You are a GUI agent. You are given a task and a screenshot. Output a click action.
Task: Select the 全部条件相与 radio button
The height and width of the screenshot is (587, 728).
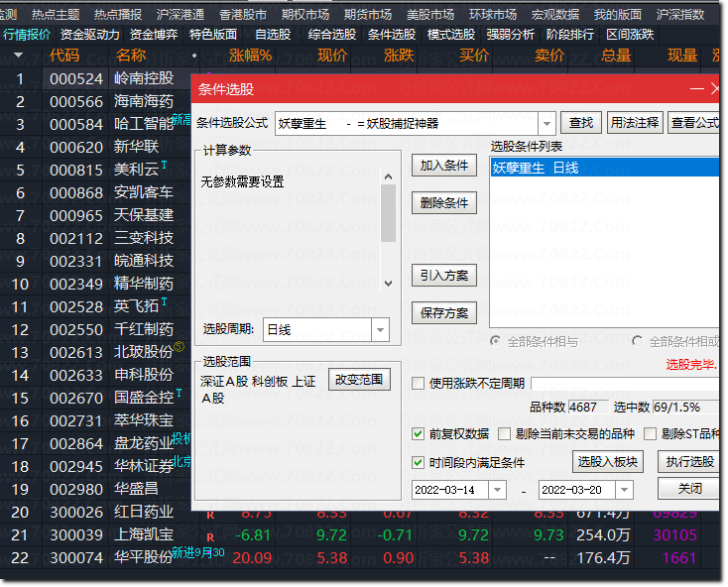coord(495,341)
